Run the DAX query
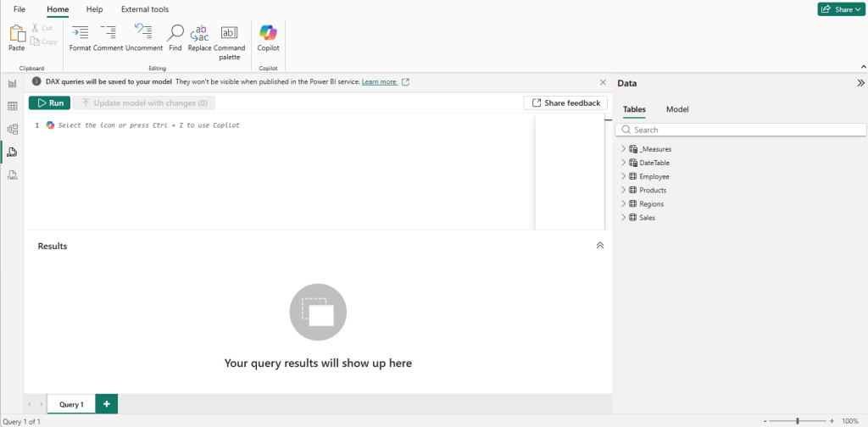 (49, 103)
